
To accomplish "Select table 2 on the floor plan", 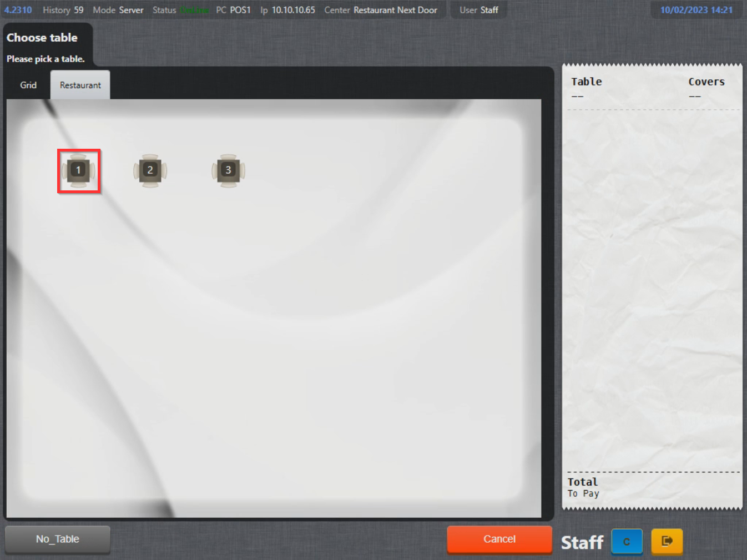I will [150, 170].
